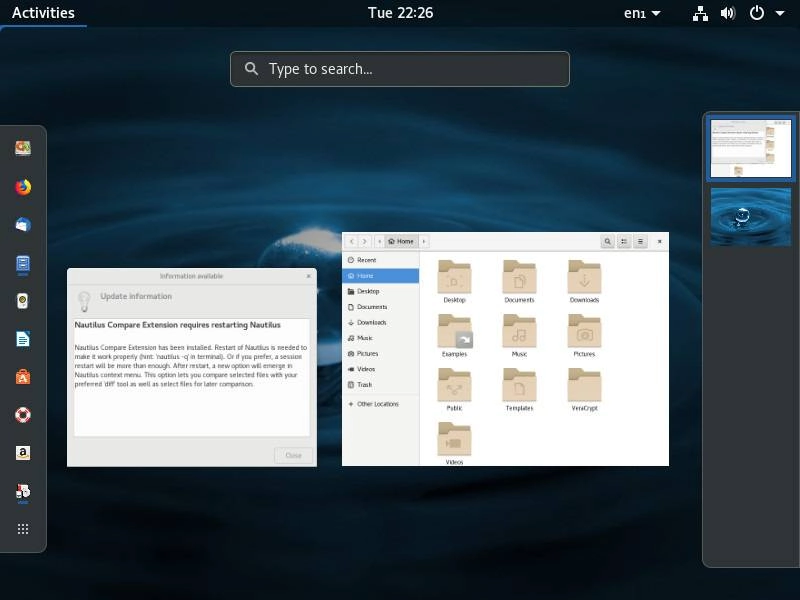The image size is (800, 600).
Task: Click in the Type to search field
Action: 399,69
